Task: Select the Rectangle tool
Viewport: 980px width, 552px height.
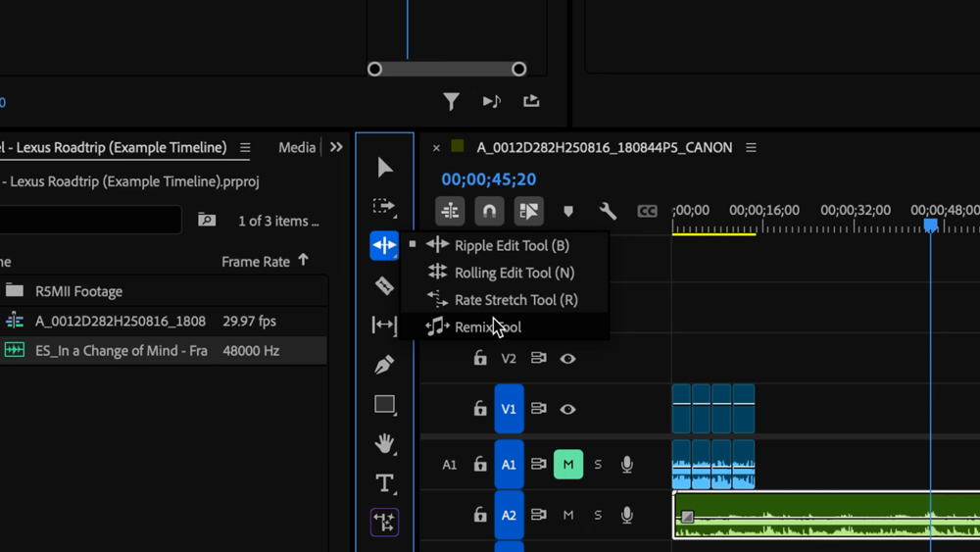Action: point(384,405)
